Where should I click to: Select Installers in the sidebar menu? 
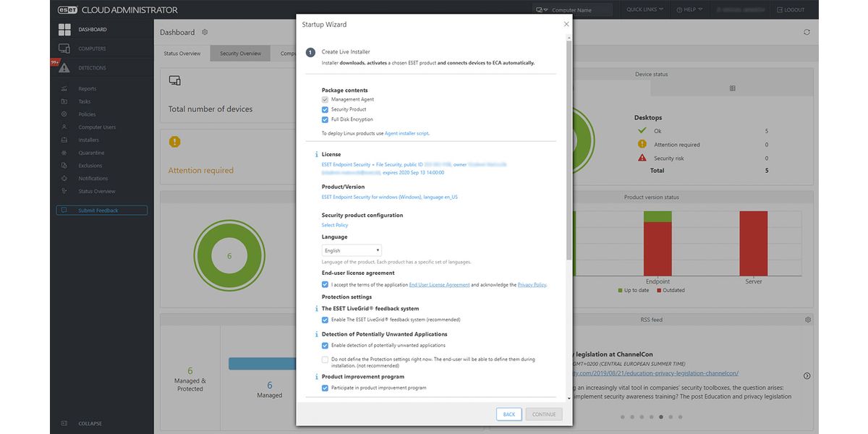tap(89, 140)
